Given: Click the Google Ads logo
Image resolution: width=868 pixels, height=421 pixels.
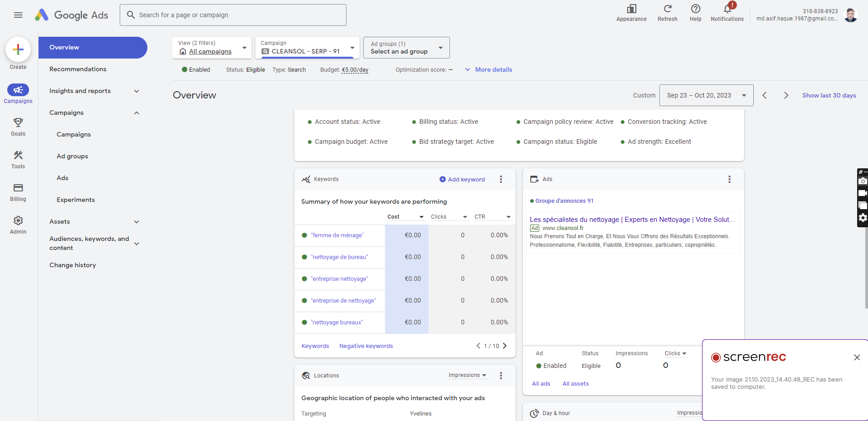Looking at the screenshot, I should point(72,15).
